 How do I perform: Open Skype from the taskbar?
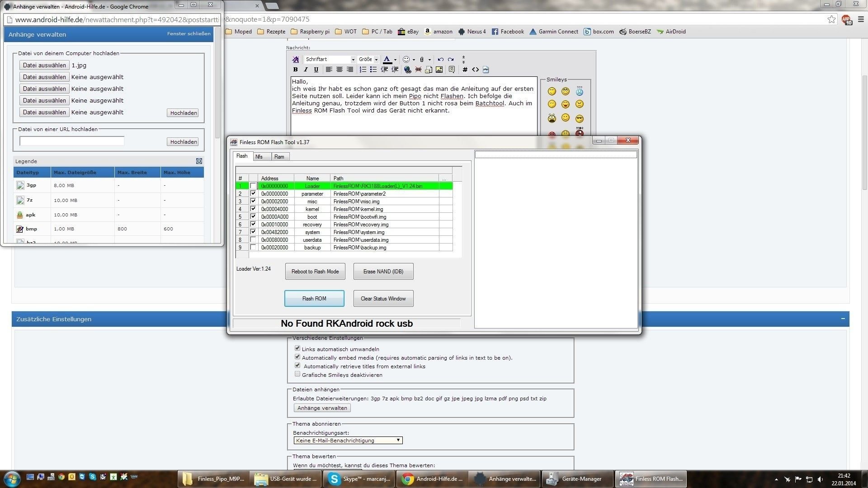point(360,479)
